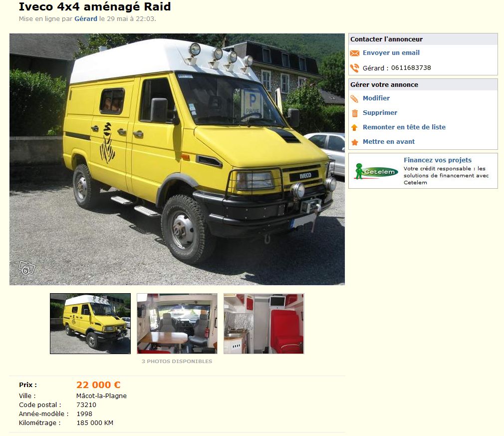View the red seat interior thumbnail
504x436 pixels.
[x=264, y=324]
